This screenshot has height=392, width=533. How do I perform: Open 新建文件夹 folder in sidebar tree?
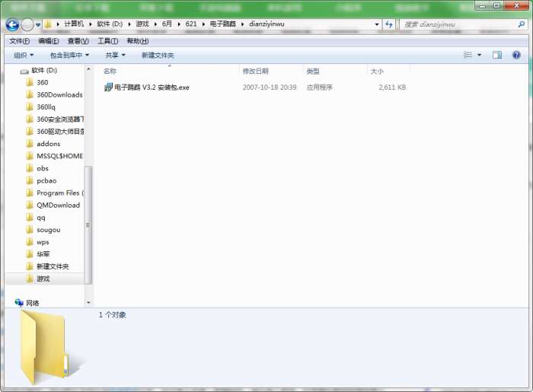click(x=53, y=266)
